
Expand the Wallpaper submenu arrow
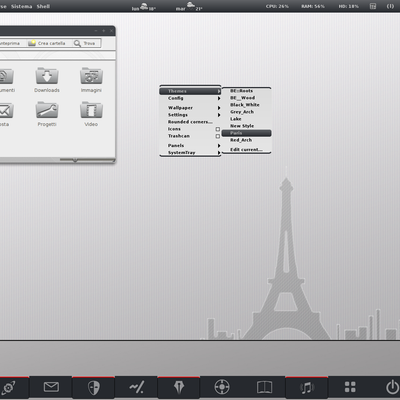[219, 108]
